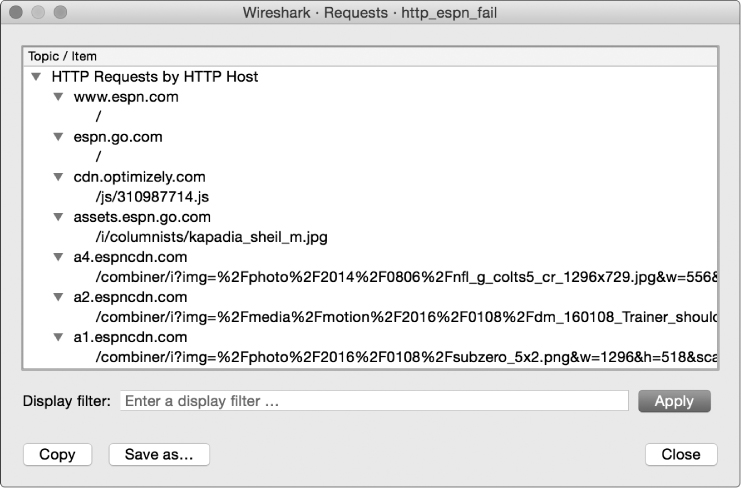The width and height of the screenshot is (741, 488).
Task: Select the HTTP Requests by HTTP Host row
Action: pos(370,77)
